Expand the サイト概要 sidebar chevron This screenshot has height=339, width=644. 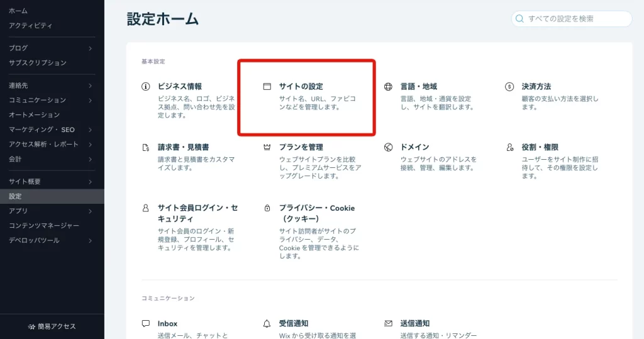coord(90,182)
